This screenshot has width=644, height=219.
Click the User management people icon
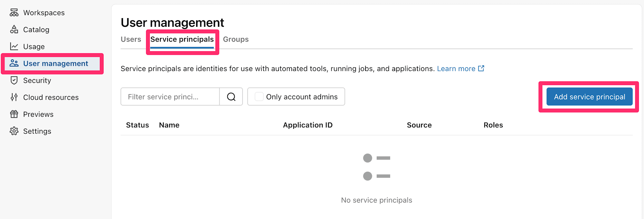click(x=14, y=63)
